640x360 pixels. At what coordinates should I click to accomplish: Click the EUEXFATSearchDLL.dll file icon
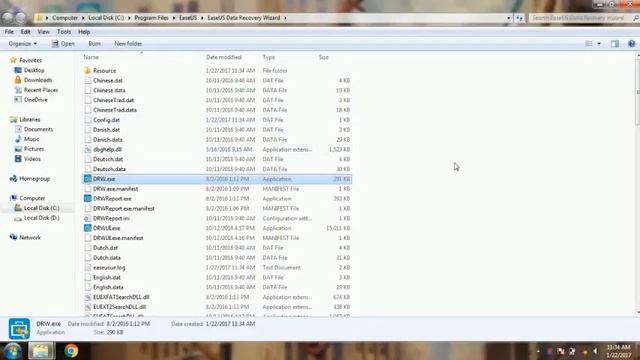click(87, 297)
